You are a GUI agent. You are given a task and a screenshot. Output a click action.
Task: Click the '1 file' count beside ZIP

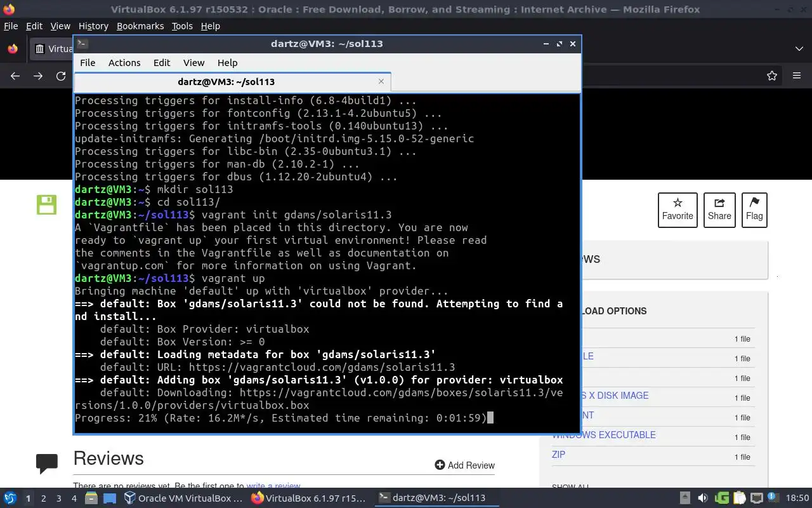(x=742, y=457)
